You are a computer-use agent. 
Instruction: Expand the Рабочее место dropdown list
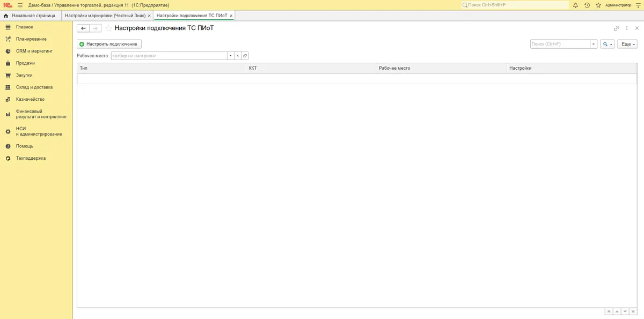click(230, 56)
